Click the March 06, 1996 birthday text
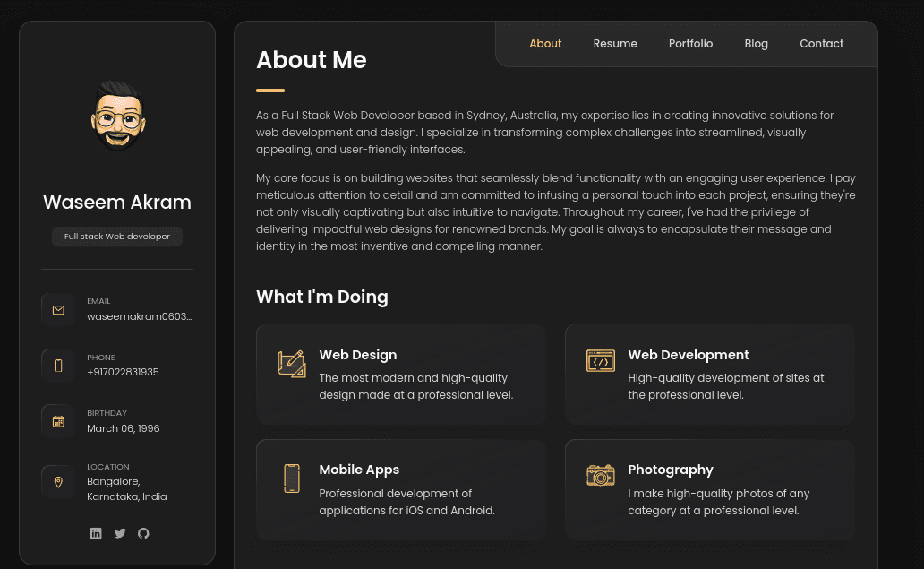The width and height of the screenshot is (924, 569). coord(124,428)
